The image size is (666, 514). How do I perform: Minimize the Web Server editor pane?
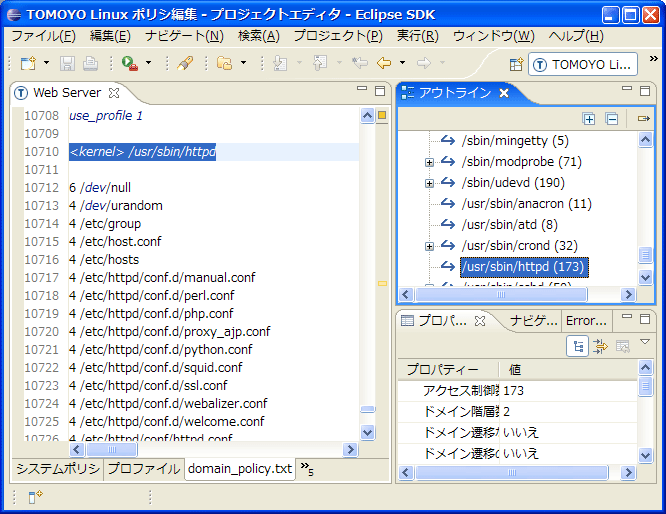[362, 89]
